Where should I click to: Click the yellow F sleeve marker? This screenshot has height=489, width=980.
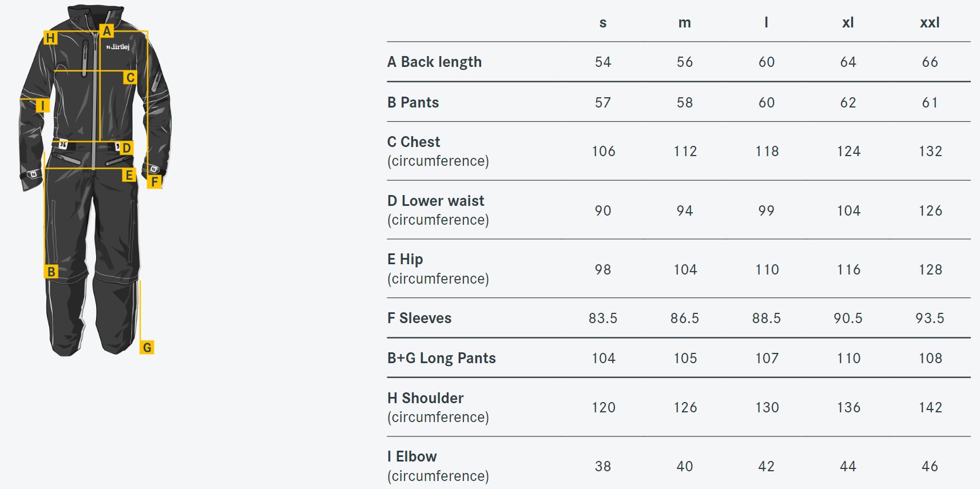(x=154, y=182)
